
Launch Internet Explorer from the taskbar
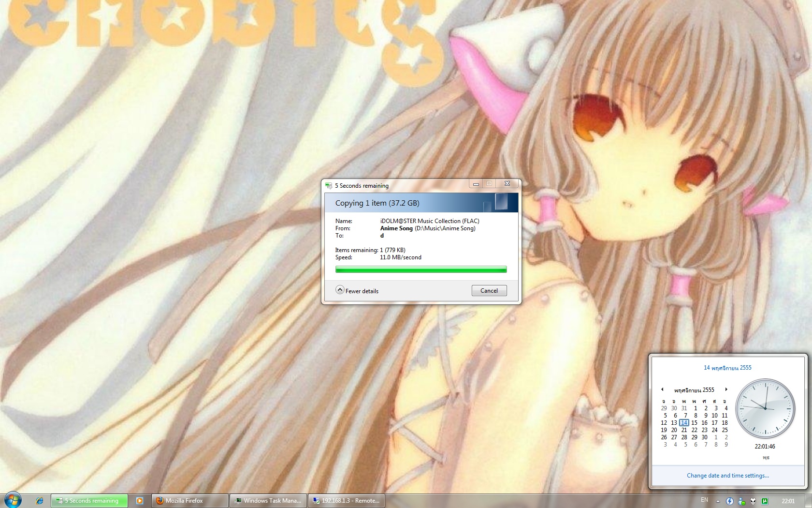pyautogui.click(x=40, y=501)
